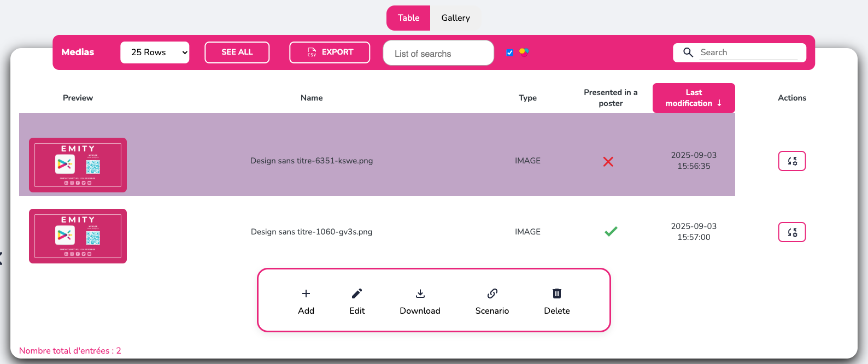Click the Delete trash icon
The image size is (868, 364).
[556, 294]
